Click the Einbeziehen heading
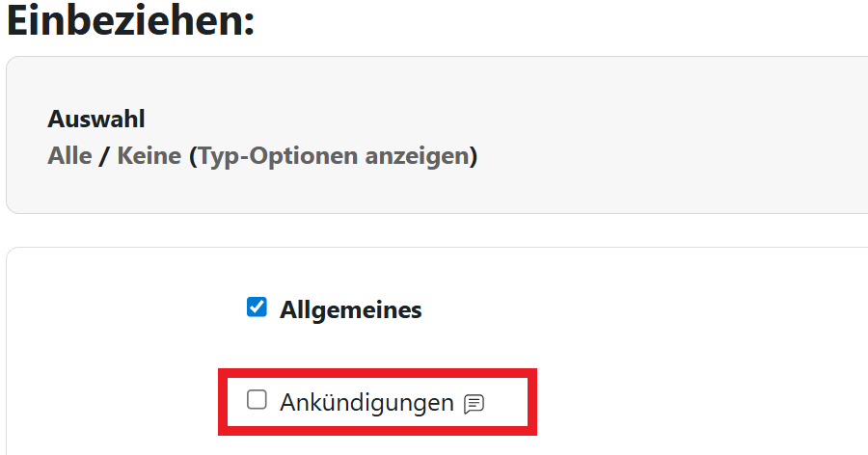 click(x=125, y=21)
